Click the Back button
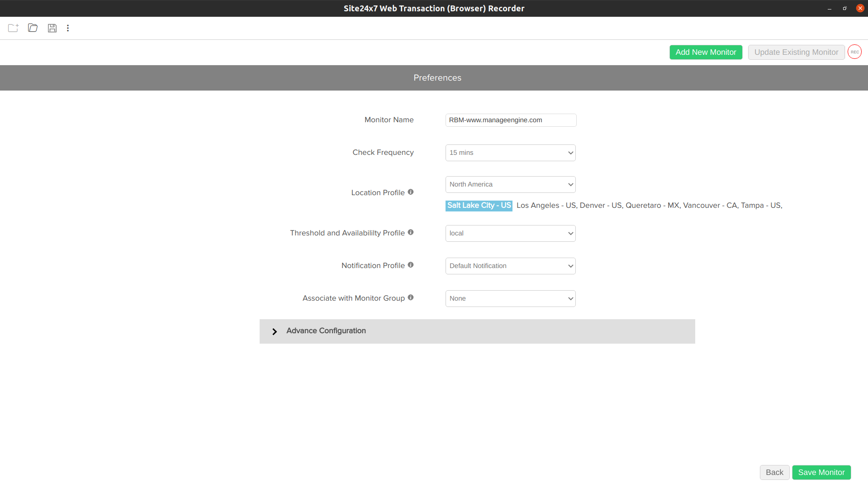This screenshot has width=868, height=489. pos(774,472)
